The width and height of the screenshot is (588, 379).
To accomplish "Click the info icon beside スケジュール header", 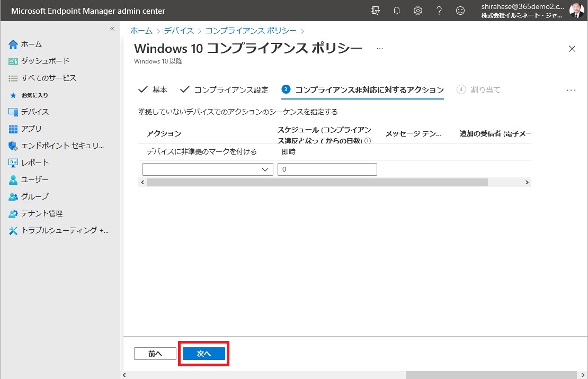I will pyautogui.click(x=368, y=141).
